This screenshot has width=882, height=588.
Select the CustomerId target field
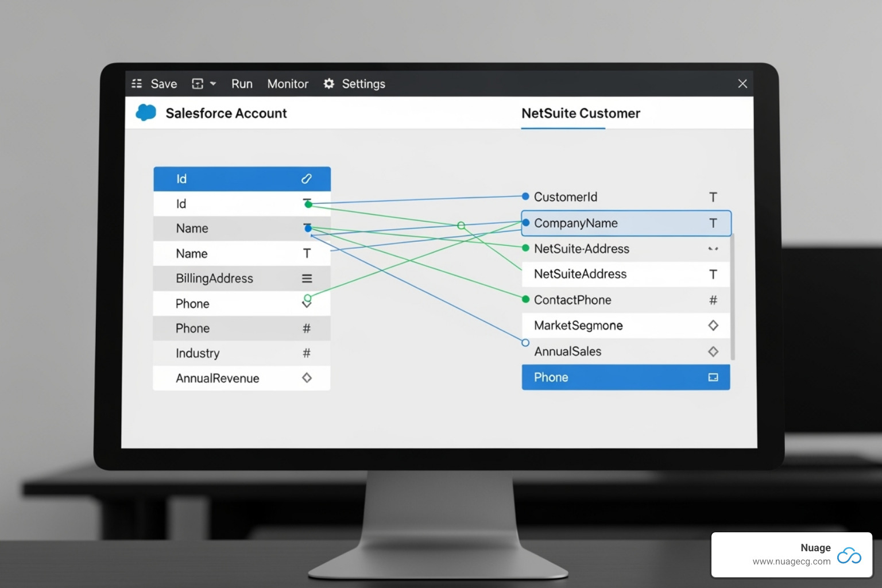pyautogui.click(x=626, y=197)
